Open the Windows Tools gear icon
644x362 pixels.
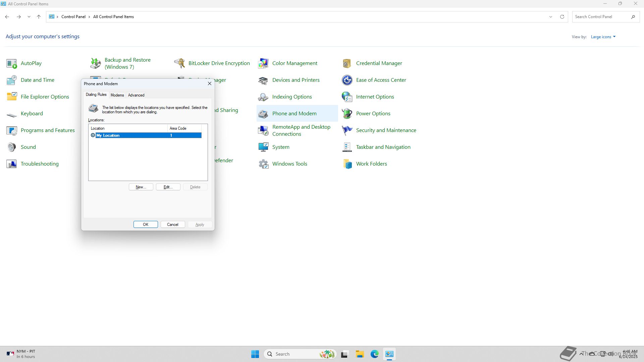pos(263,164)
